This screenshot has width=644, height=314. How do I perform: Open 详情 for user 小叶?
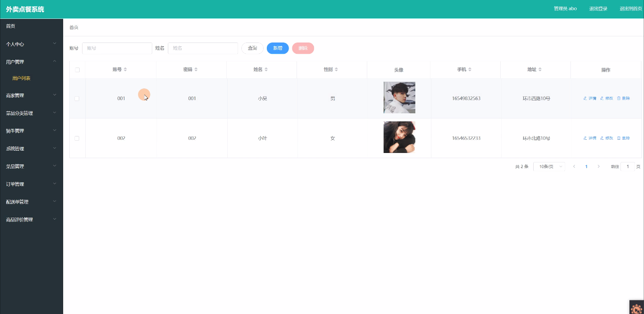[x=590, y=138]
